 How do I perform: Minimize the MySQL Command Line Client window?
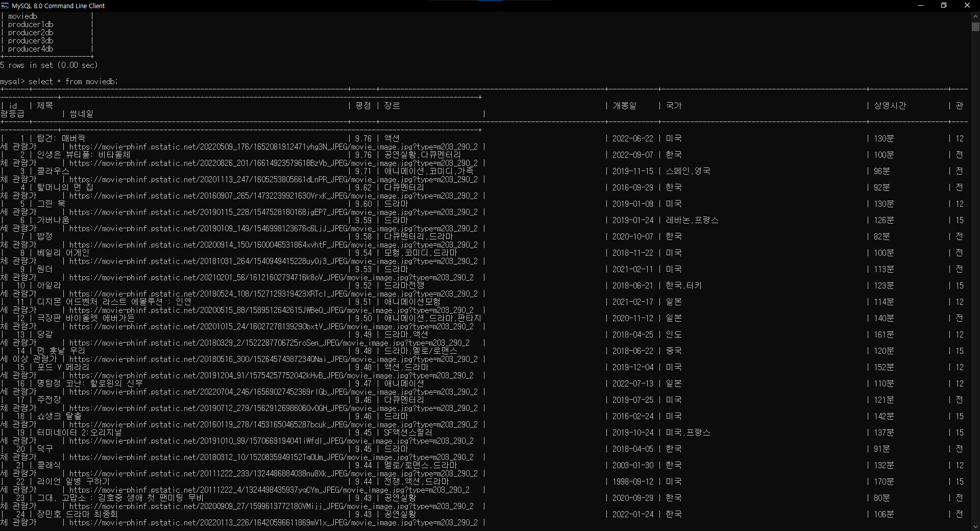click(921, 6)
